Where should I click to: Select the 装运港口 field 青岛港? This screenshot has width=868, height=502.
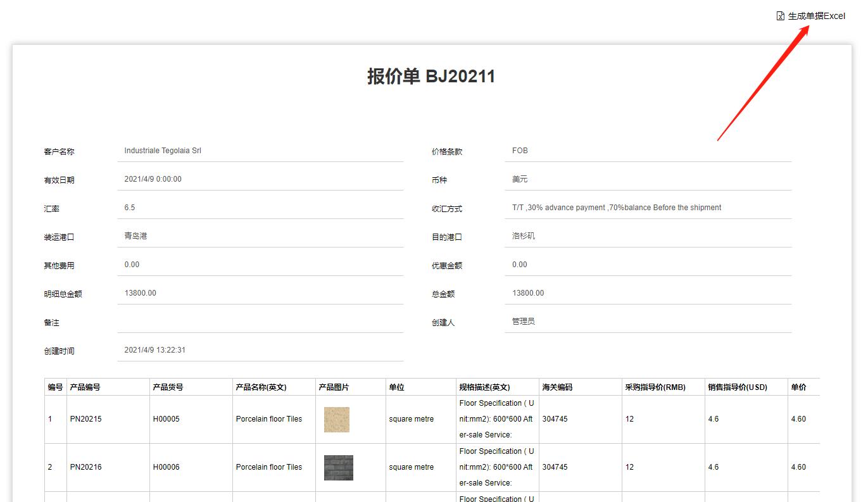pos(260,236)
